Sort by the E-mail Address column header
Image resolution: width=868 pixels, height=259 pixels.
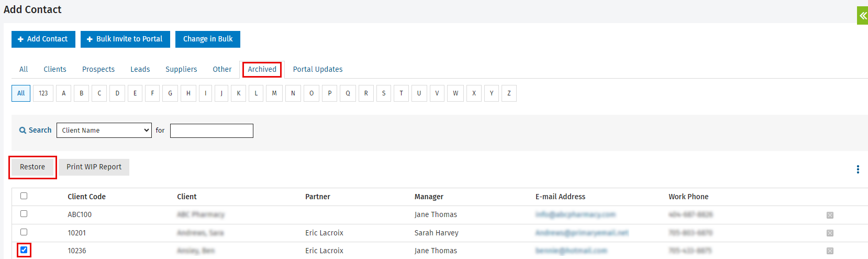560,197
